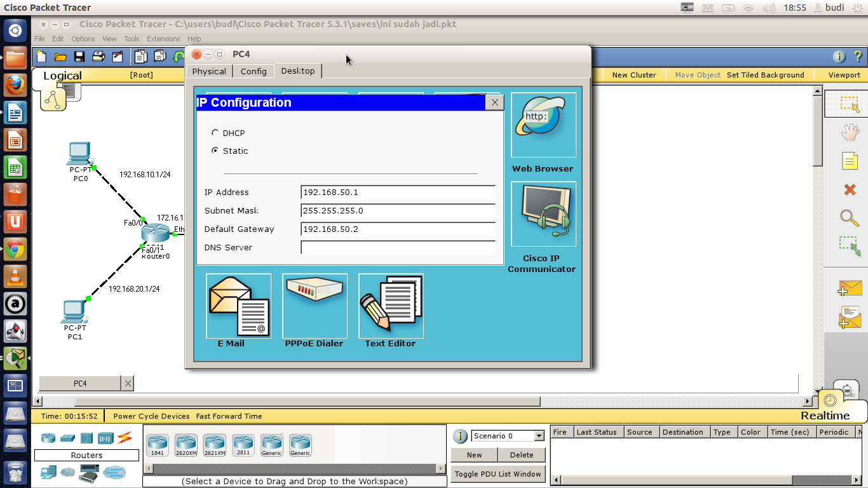Close the IP Configuration panel
The width and height of the screenshot is (868, 488).
(x=495, y=102)
